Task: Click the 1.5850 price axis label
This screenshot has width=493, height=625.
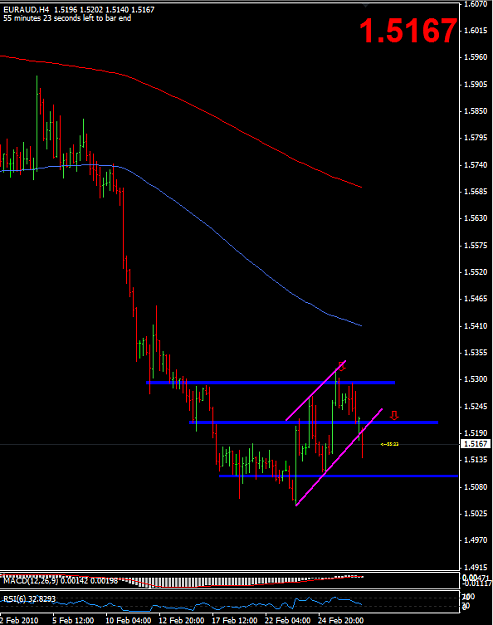Action: coord(475,111)
